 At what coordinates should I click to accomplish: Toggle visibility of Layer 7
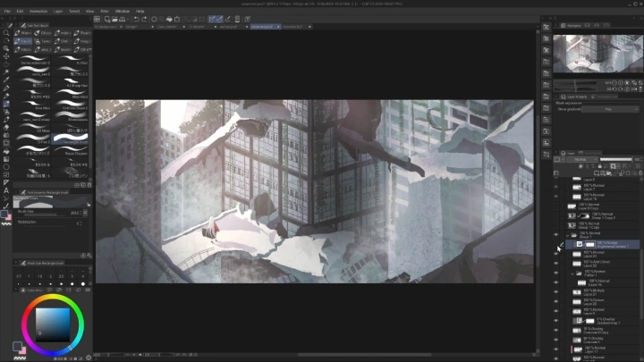click(555, 188)
